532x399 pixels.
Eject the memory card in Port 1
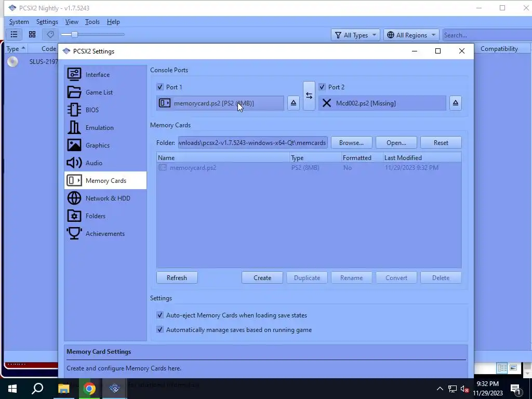pyautogui.click(x=294, y=103)
